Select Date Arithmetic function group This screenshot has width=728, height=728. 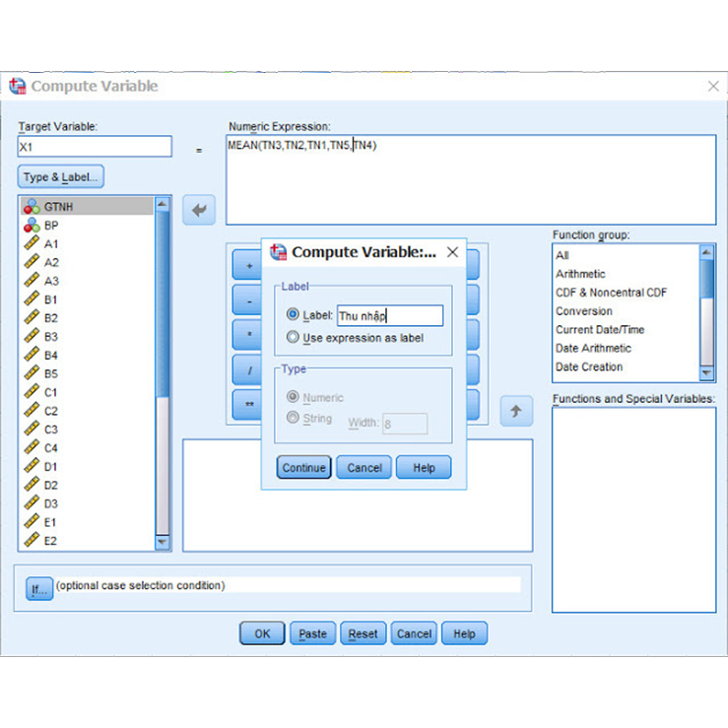coord(627,348)
